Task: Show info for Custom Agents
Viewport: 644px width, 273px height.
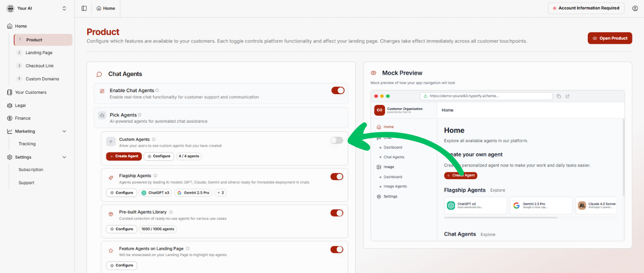Action: tap(154, 139)
